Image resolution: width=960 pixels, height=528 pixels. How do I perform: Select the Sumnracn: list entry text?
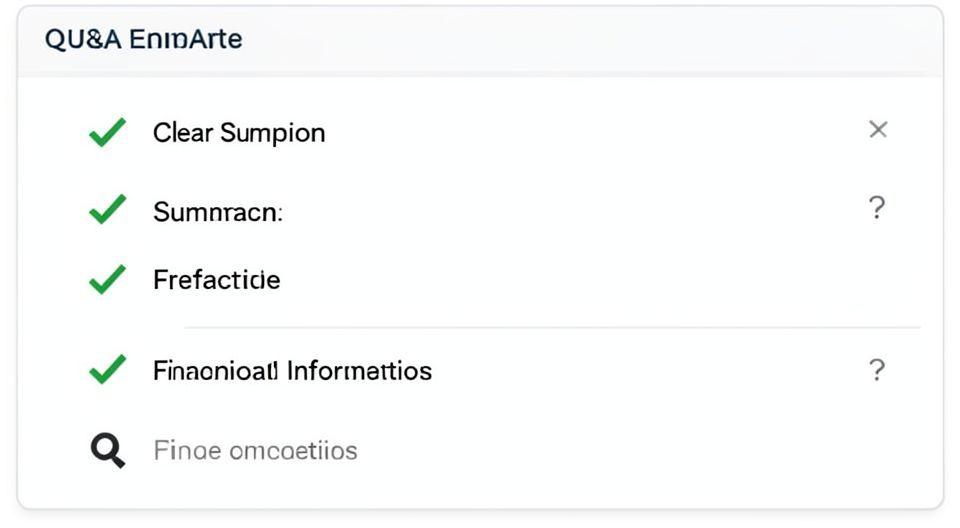tap(218, 212)
